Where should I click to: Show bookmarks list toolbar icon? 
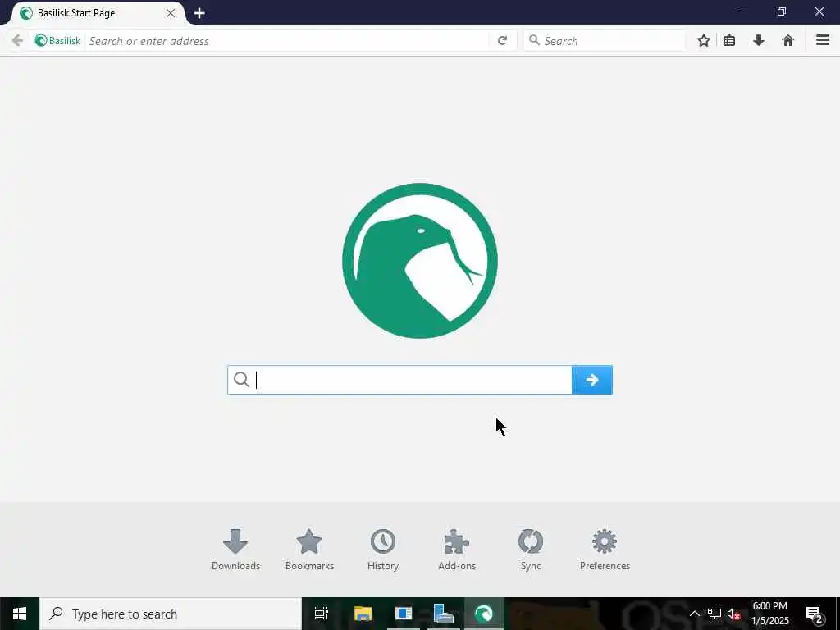pos(729,41)
